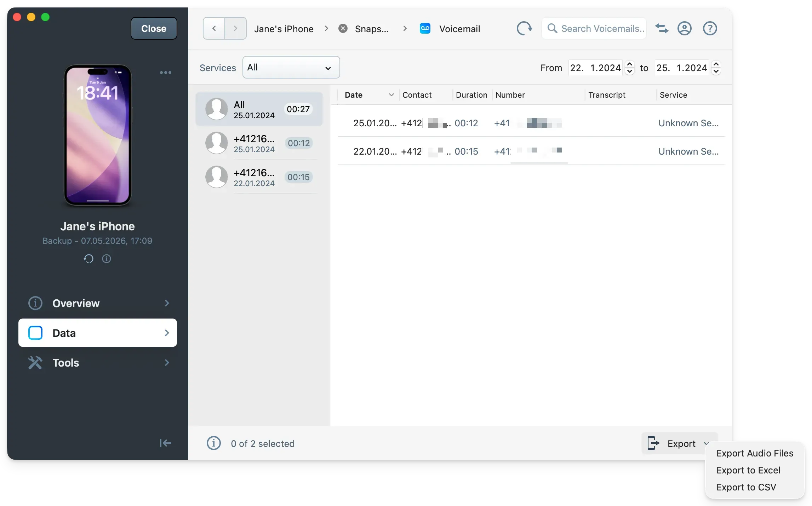The height and width of the screenshot is (506, 812).
Task: Select the +41216... contact dated 25.01.2024
Action: 259,143
